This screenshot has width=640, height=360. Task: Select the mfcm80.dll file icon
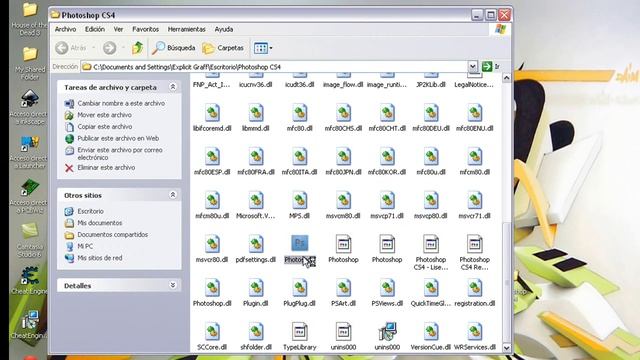(x=475, y=156)
